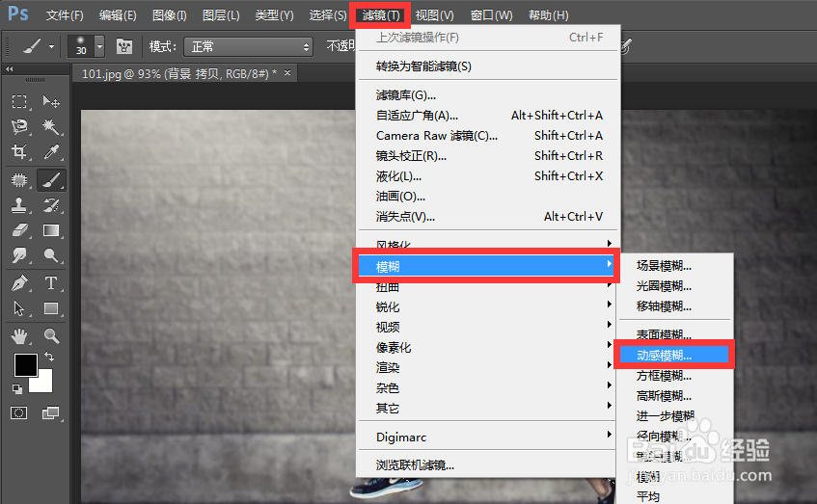Screen dimensions: 817x504
Task: Open the 选择(S) menu
Action: tap(328, 15)
